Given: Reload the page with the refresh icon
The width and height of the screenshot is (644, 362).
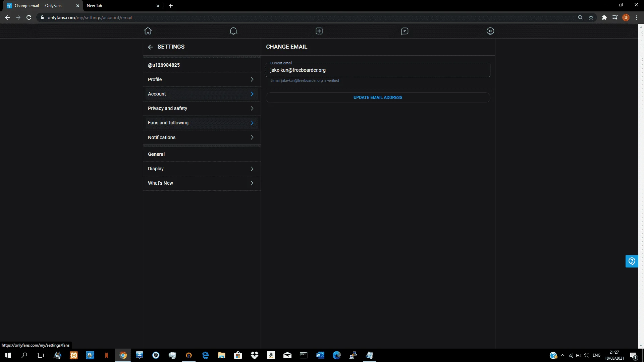Looking at the screenshot, I should (29, 17).
